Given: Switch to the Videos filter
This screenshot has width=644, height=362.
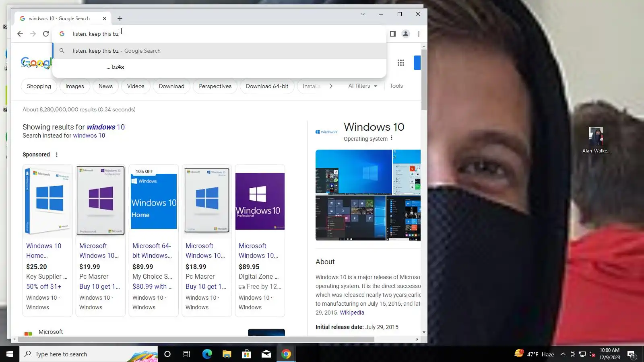Looking at the screenshot, I should pyautogui.click(x=136, y=86).
